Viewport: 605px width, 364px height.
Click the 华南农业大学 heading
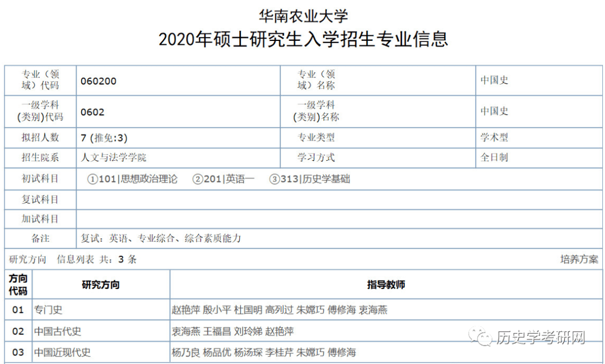click(304, 16)
